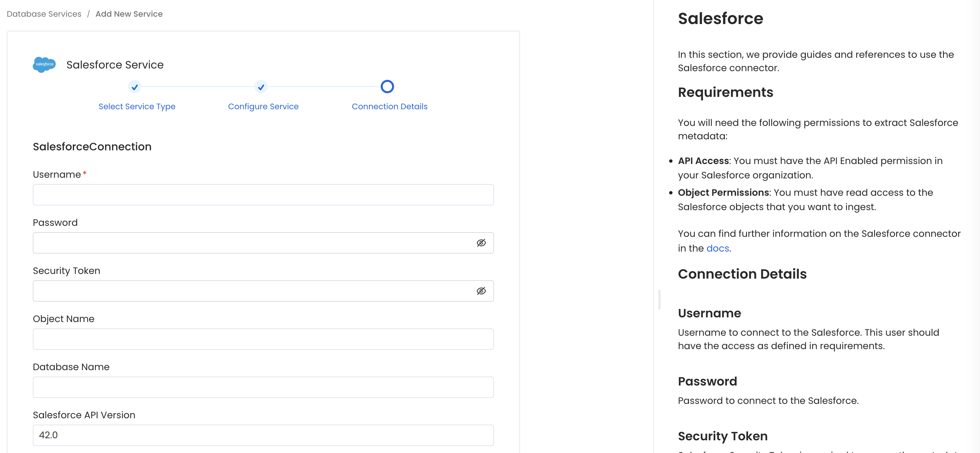
Task: Click the Password input field
Action: pyautogui.click(x=247, y=243)
